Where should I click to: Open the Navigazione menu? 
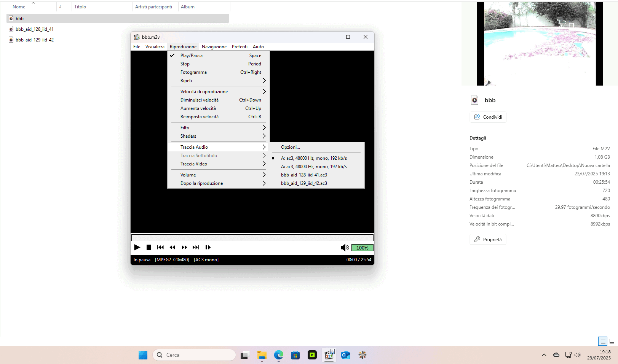point(214,47)
